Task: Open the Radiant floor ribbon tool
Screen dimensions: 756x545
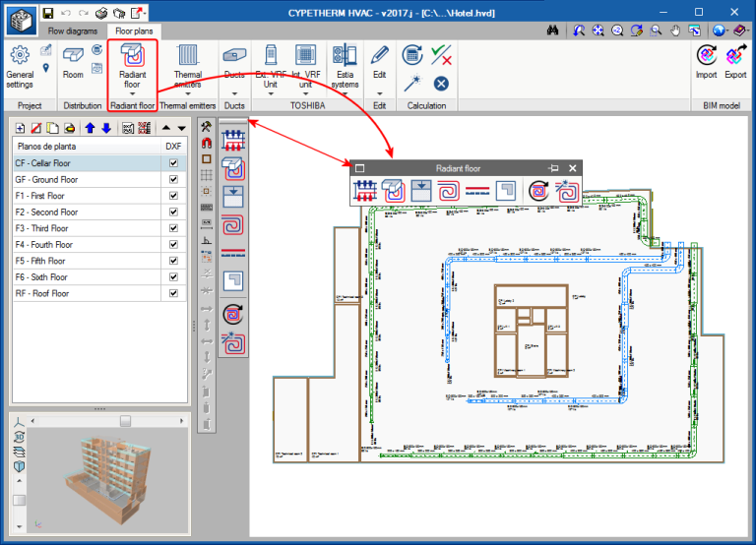Action: [132, 66]
